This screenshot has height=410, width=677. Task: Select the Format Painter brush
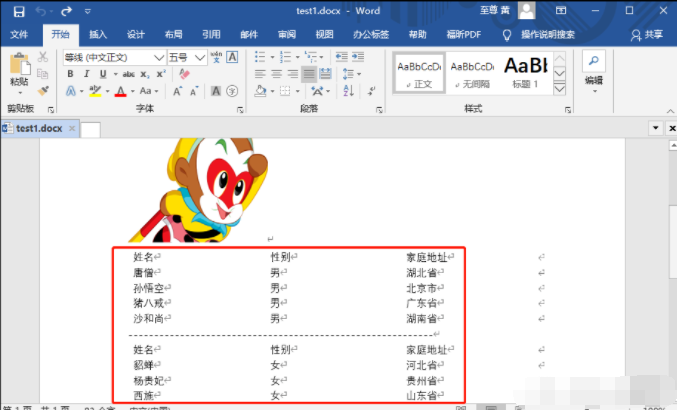click(43, 91)
